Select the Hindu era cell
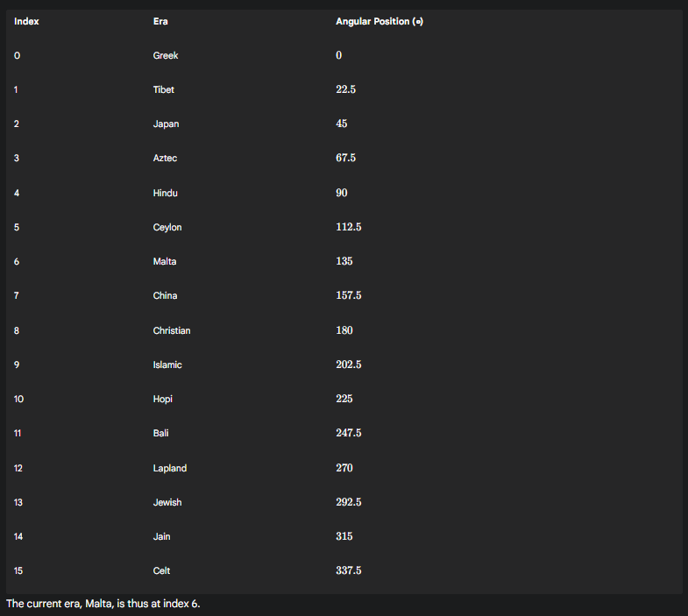688x616 pixels. (165, 193)
